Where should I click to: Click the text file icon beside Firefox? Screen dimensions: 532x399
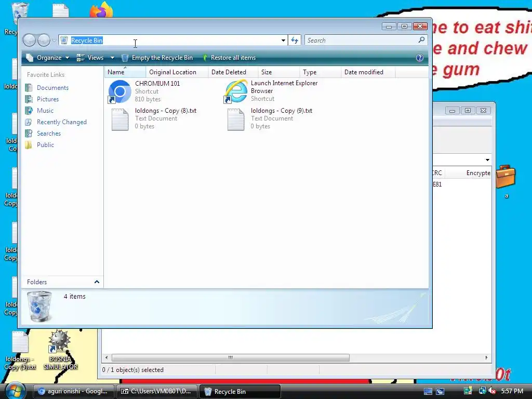click(61, 10)
